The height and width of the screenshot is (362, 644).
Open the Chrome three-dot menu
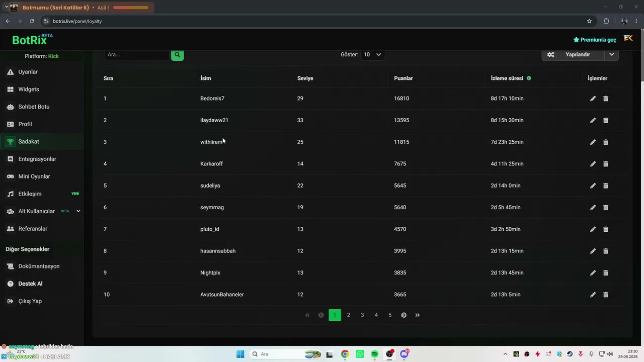(636, 21)
